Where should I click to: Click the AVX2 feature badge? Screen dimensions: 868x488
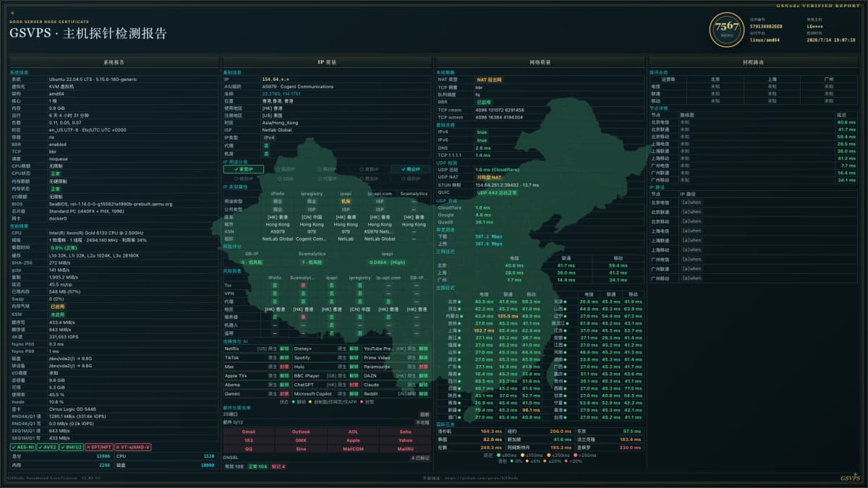tap(48, 447)
